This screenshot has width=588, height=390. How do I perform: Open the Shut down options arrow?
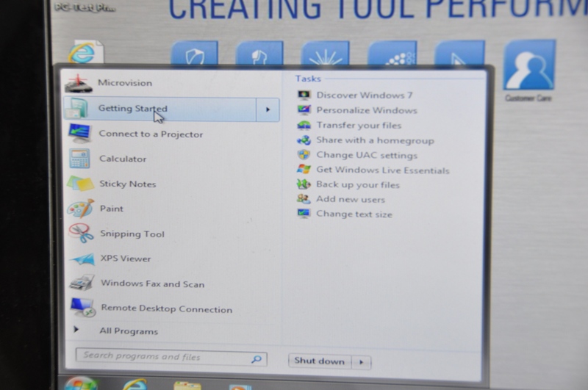click(x=362, y=362)
